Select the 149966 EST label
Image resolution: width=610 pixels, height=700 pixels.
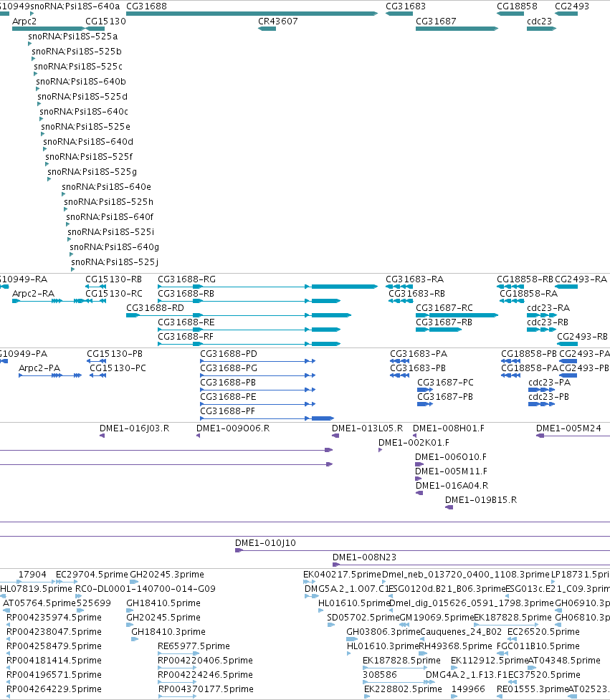(x=468, y=689)
